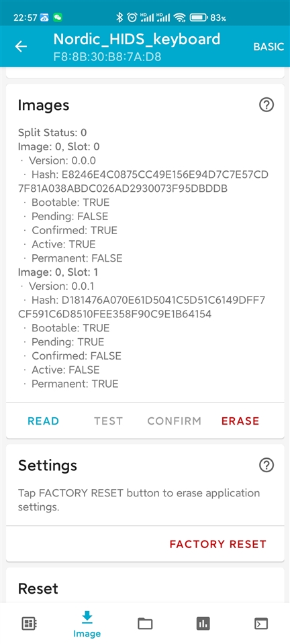Tap the Wi-Fi status icon
Viewport: 290px width, 644px height.
pos(179,17)
